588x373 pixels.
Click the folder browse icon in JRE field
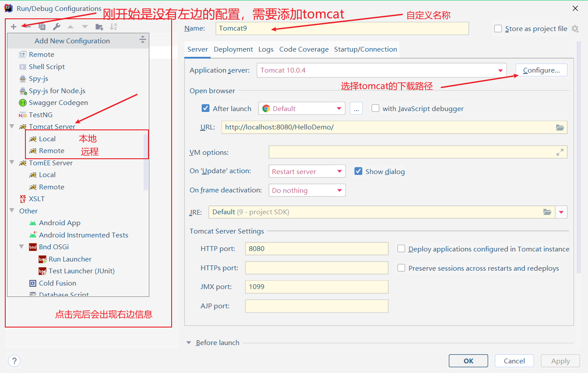click(547, 212)
